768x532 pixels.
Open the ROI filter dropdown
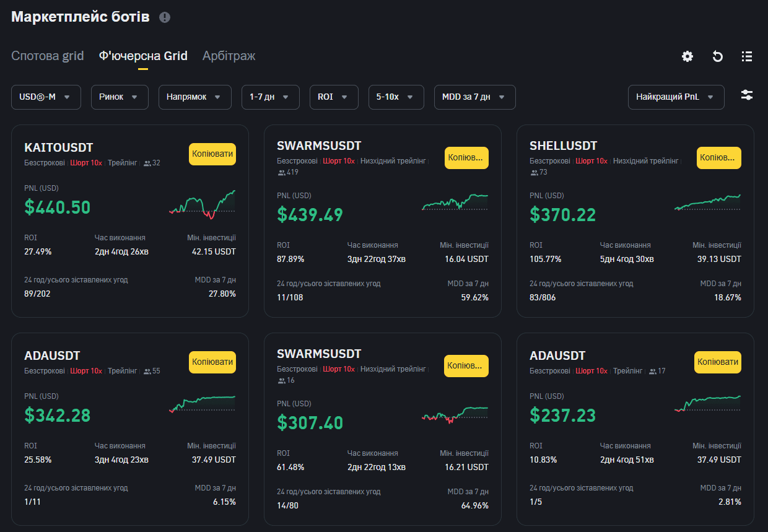pos(334,97)
